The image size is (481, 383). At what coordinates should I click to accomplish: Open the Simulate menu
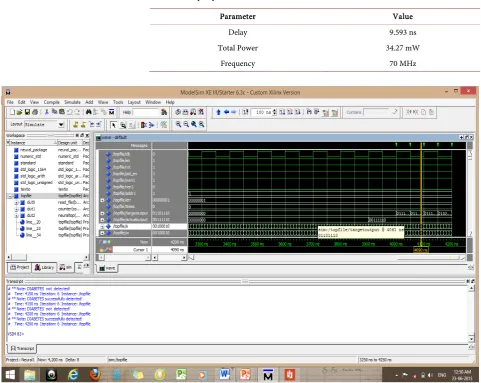pos(72,102)
